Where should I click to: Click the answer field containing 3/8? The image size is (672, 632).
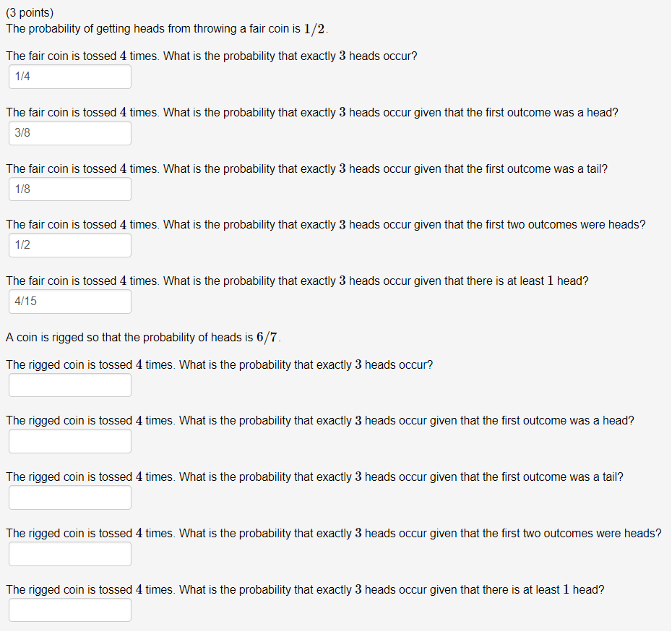click(x=70, y=133)
